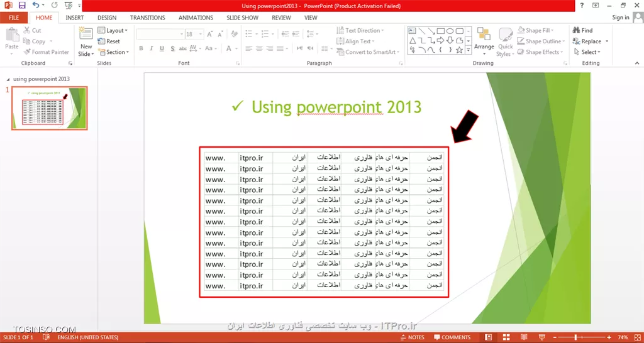Click the slide title 'Using powerpoint 2013'
This screenshot has height=343, width=644.
click(x=336, y=107)
